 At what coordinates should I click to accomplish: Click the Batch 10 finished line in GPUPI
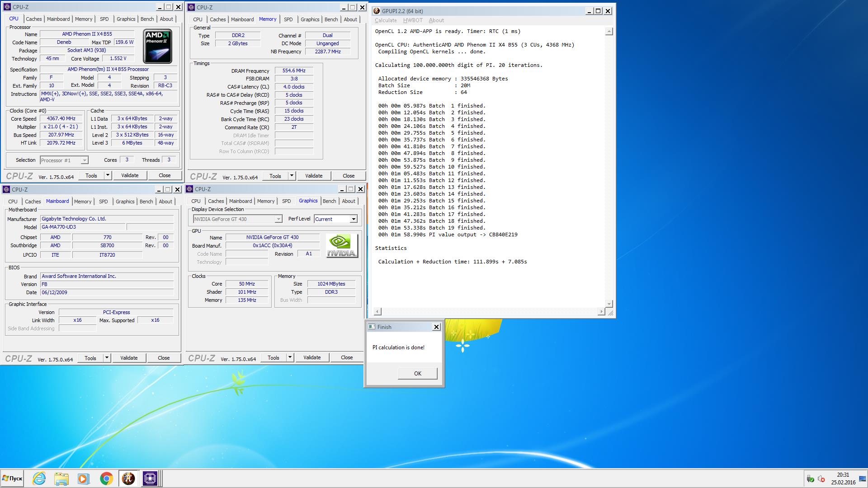click(431, 167)
